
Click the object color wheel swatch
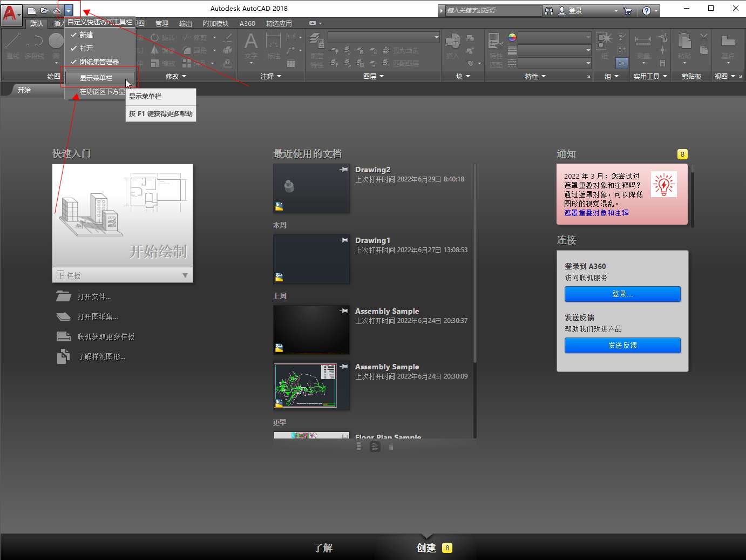(512, 37)
